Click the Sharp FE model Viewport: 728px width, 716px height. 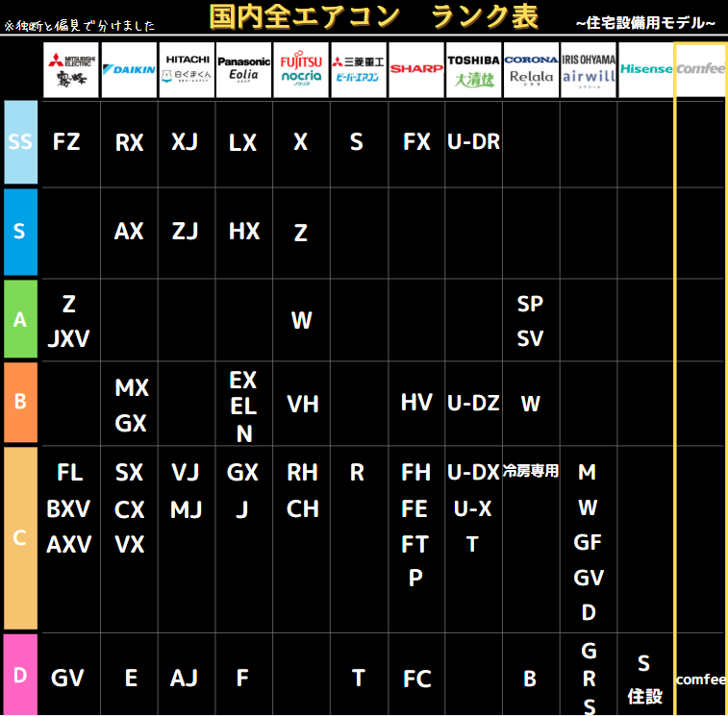[414, 509]
